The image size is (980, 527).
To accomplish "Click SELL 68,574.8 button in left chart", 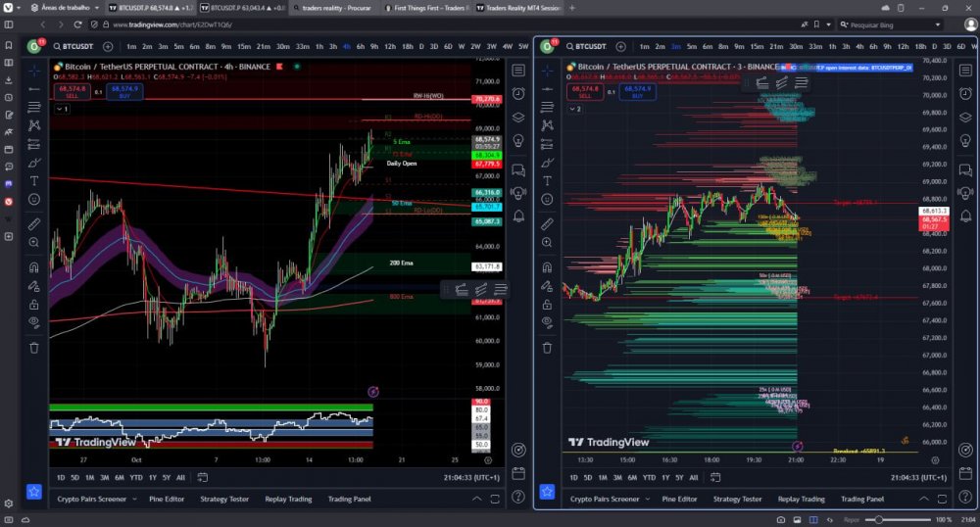I will (x=73, y=92).
